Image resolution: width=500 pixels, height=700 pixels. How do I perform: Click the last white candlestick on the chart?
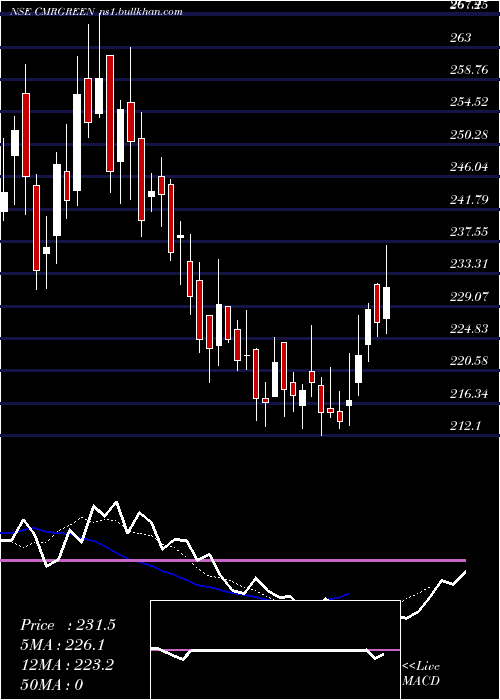387,303
